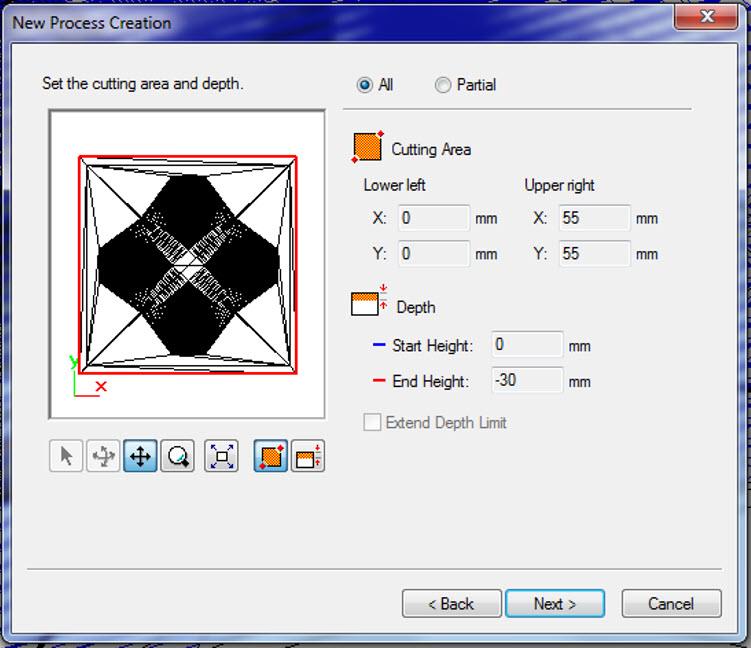Toggle the depth setting toolbar button
Viewport: 751px width, 648px height.
tap(308, 456)
